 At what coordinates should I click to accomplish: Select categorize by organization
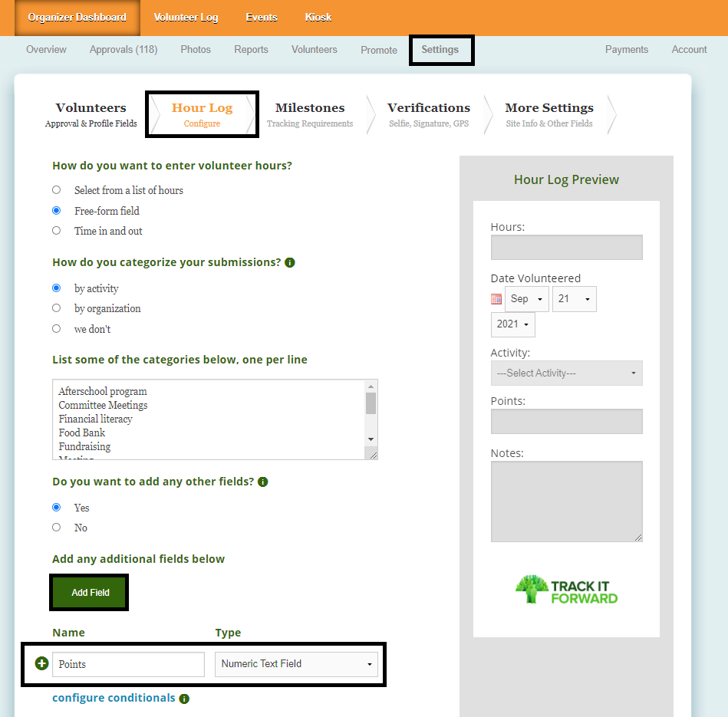56,308
